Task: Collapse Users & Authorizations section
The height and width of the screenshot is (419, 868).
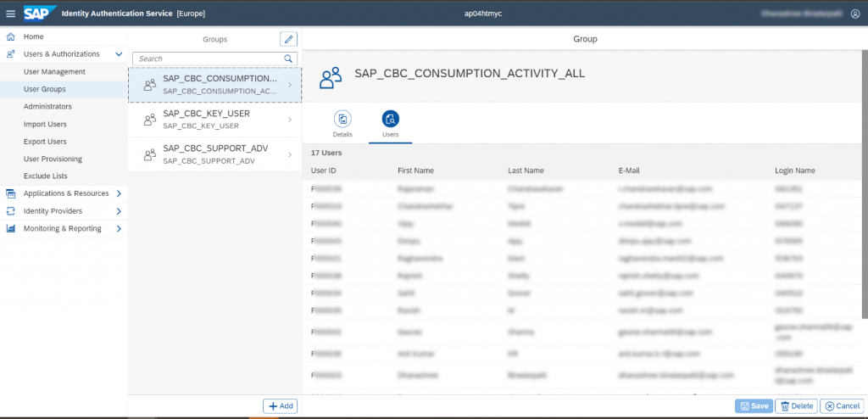Action: point(119,54)
